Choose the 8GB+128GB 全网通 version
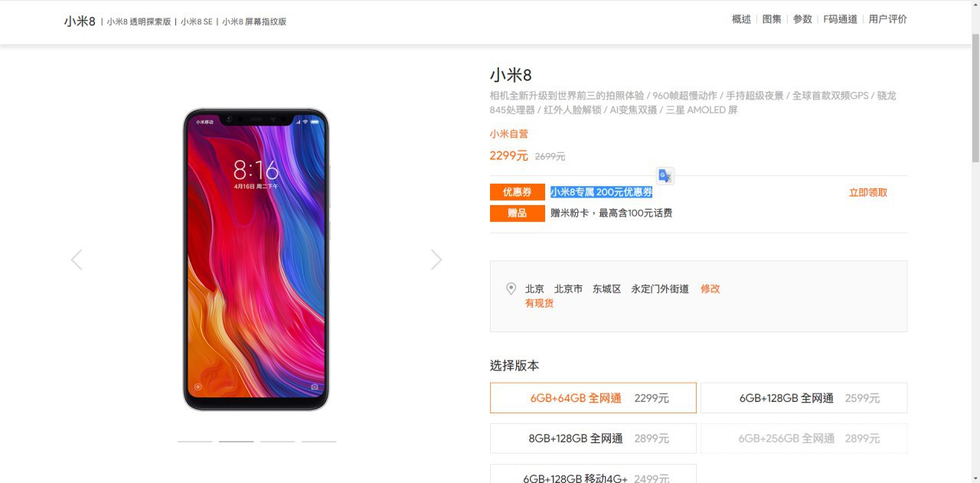Screen dimensions: 980x483 pyautogui.click(x=593, y=439)
